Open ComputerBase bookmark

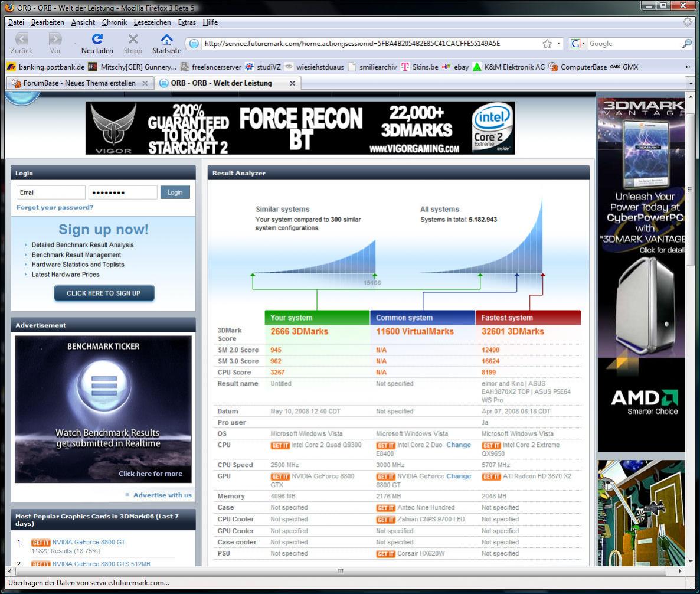pyautogui.click(x=578, y=67)
